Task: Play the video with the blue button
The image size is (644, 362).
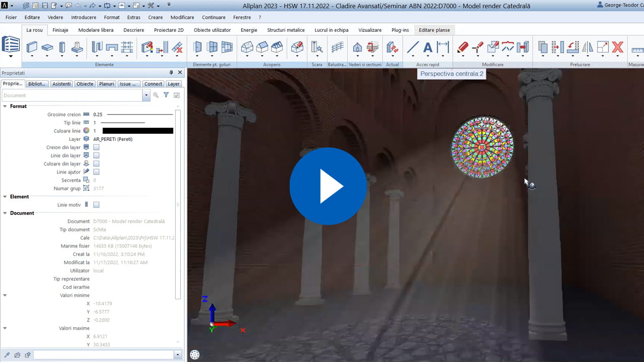Action: pos(328,186)
